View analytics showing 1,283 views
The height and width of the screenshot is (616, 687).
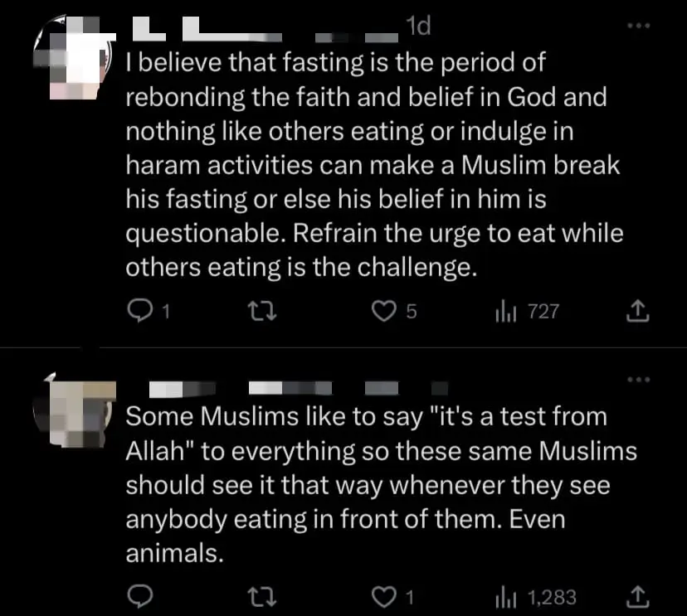click(505, 597)
